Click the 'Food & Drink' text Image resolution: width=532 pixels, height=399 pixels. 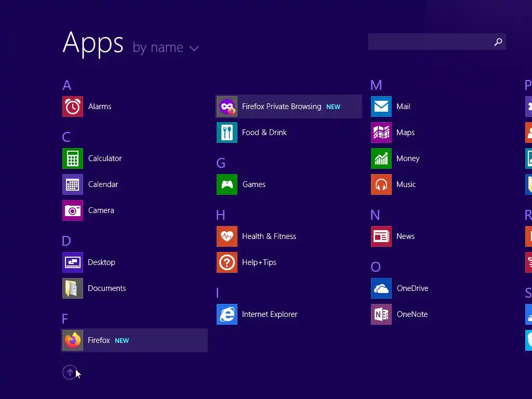click(x=264, y=132)
